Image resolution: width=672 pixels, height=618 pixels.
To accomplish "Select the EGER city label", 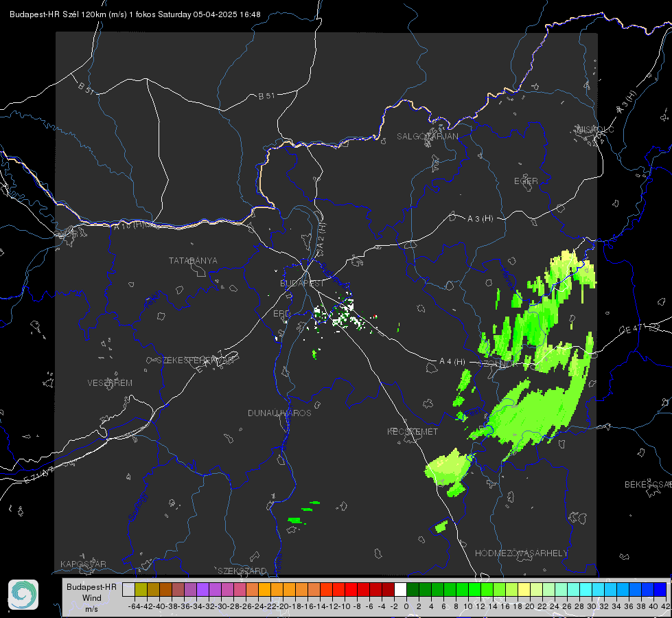I will [526, 181].
